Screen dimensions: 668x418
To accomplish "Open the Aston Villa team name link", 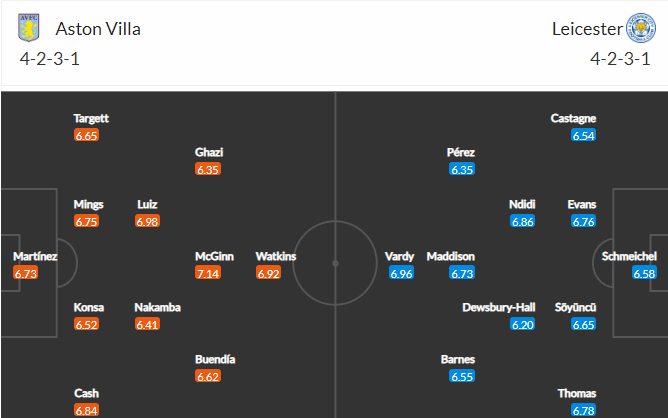I will (x=98, y=29).
